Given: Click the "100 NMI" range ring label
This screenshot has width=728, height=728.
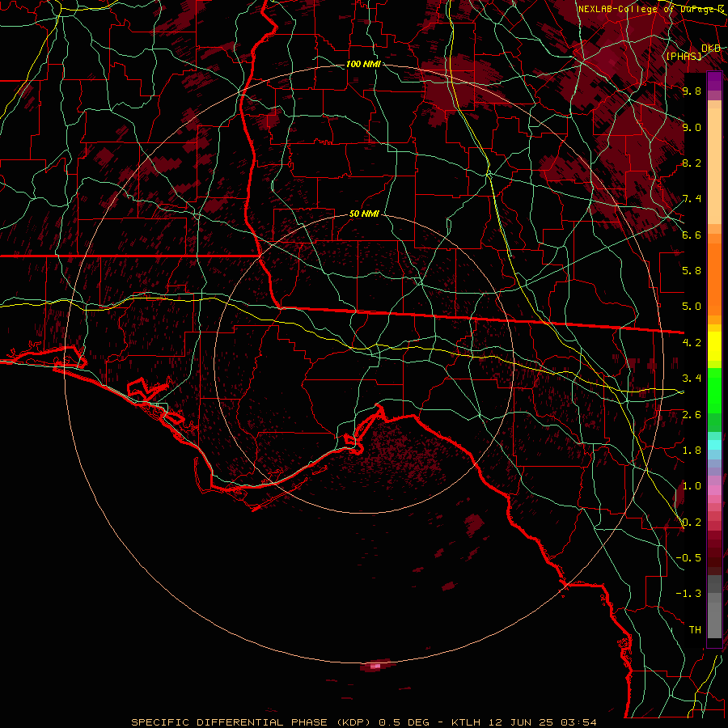Looking at the screenshot, I should 363,64.
